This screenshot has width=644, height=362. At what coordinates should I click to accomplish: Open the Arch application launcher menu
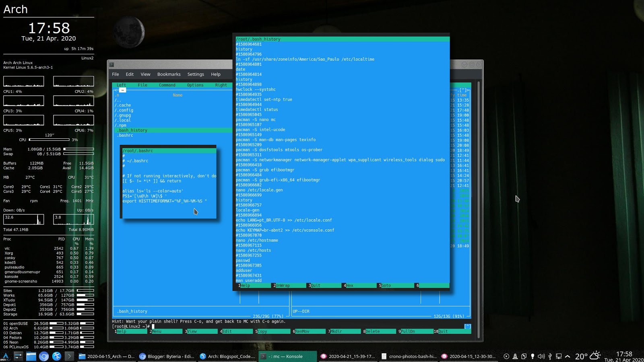coord(5,356)
